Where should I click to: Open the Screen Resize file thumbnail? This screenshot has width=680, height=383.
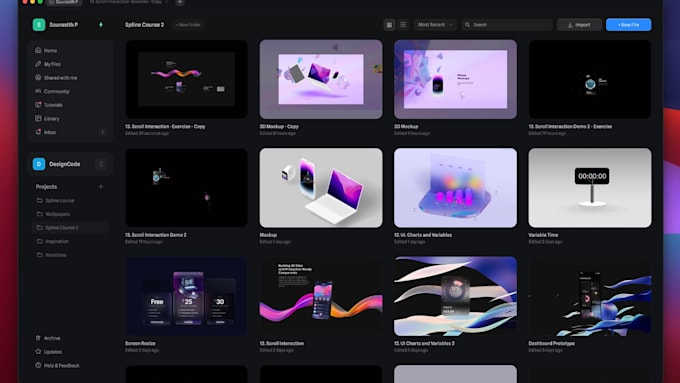pyautogui.click(x=186, y=296)
